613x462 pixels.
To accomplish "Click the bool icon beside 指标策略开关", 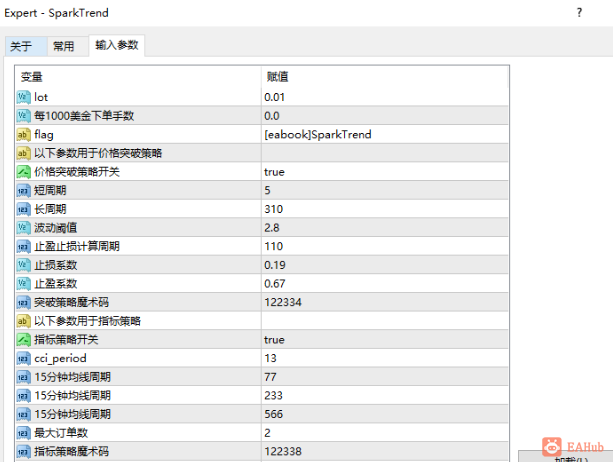I will [x=23, y=339].
